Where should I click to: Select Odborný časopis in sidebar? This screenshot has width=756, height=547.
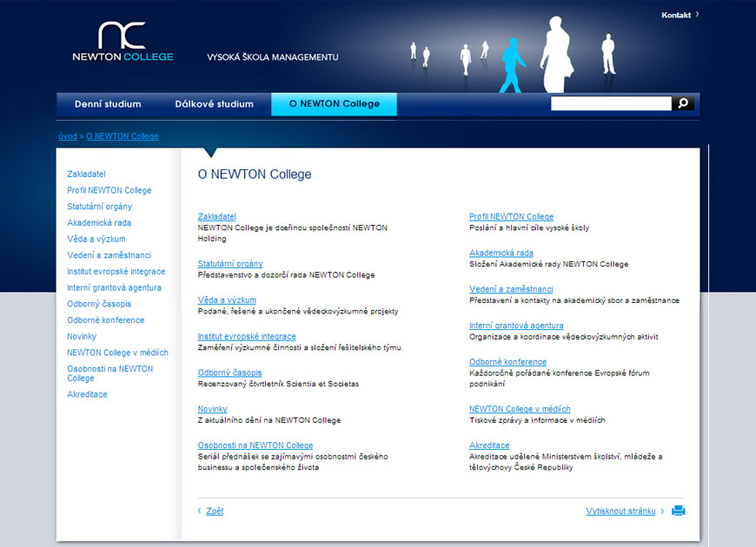(99, 304)
